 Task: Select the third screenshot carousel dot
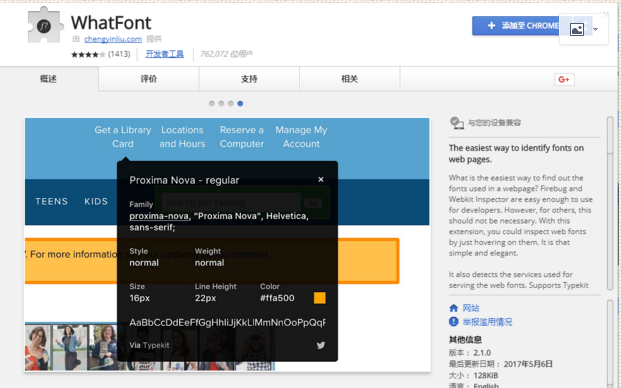(x=230, y=103)
